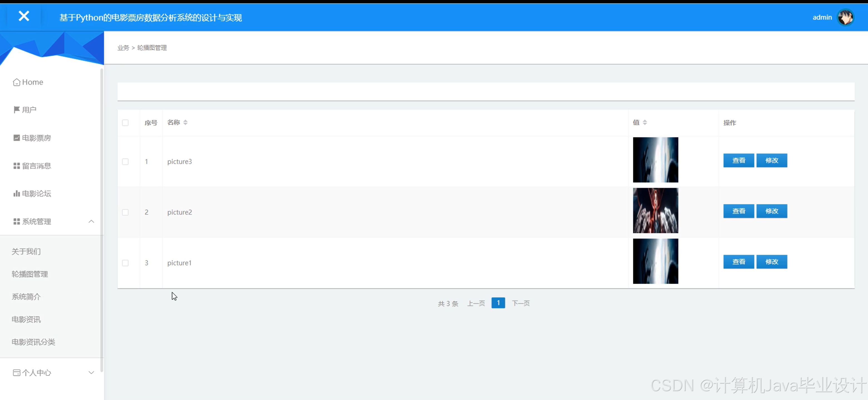Click the sidebar vertical scrollbar
The image size is (868, 400).
click(101, 219)
